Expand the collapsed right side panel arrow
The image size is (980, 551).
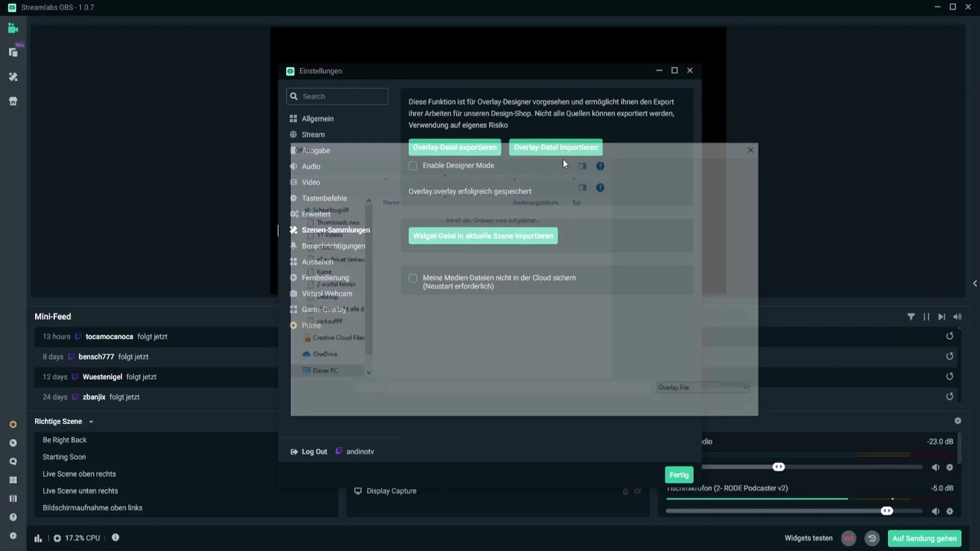[974, 283]
